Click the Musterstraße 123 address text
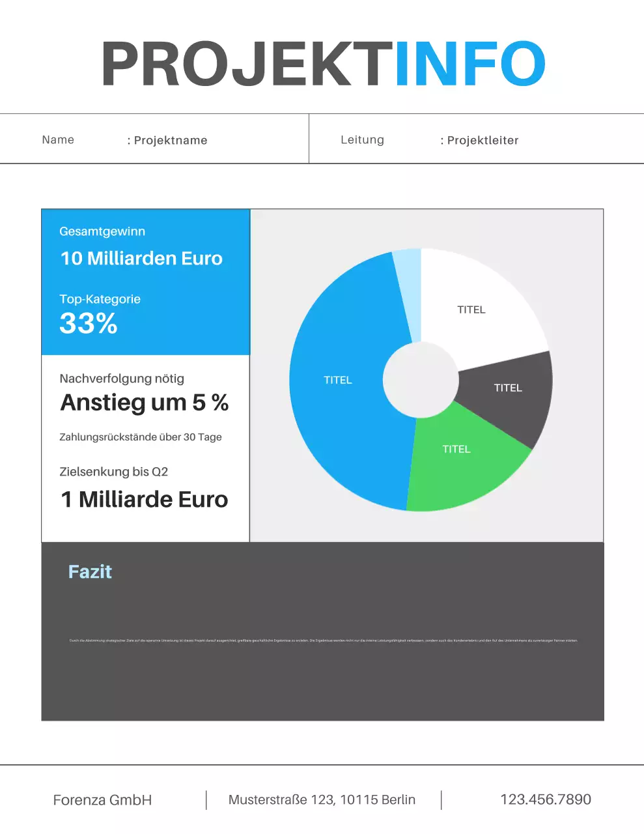 [322, 800]
